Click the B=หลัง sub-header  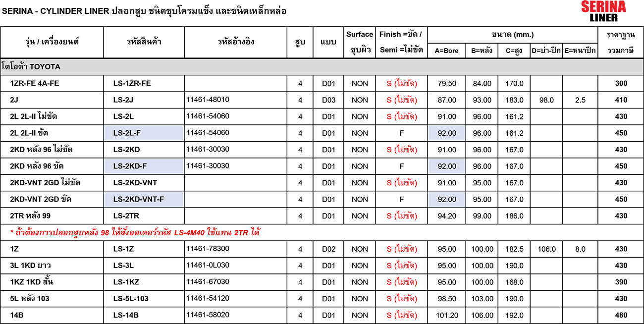(x=482, y=51)
